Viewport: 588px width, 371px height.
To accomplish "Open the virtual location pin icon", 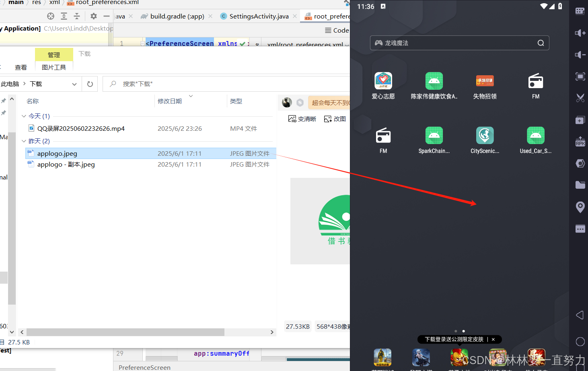I will point(580,207).
